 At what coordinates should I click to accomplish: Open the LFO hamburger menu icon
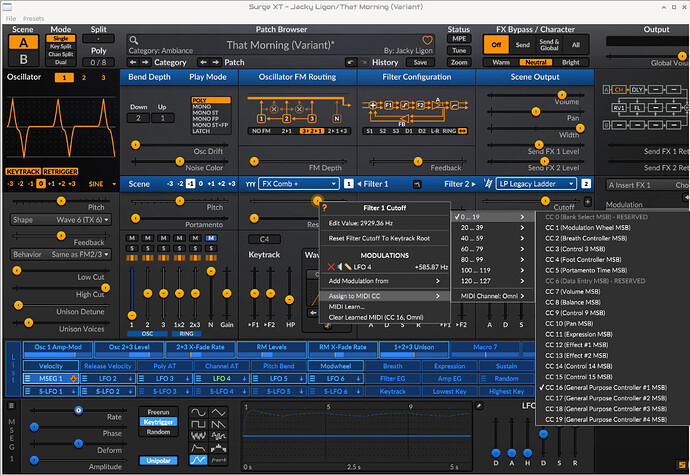tap(11, 406)
